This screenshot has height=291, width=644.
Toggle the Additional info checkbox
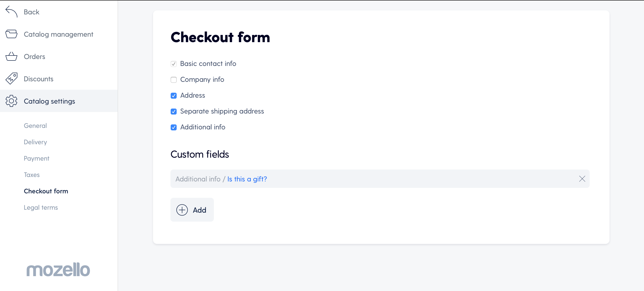point(173,127)
